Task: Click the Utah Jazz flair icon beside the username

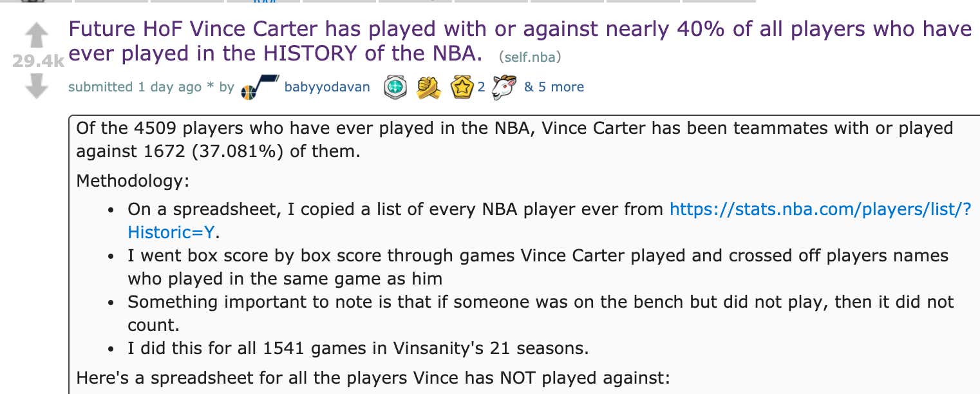Action: (258, 87)
